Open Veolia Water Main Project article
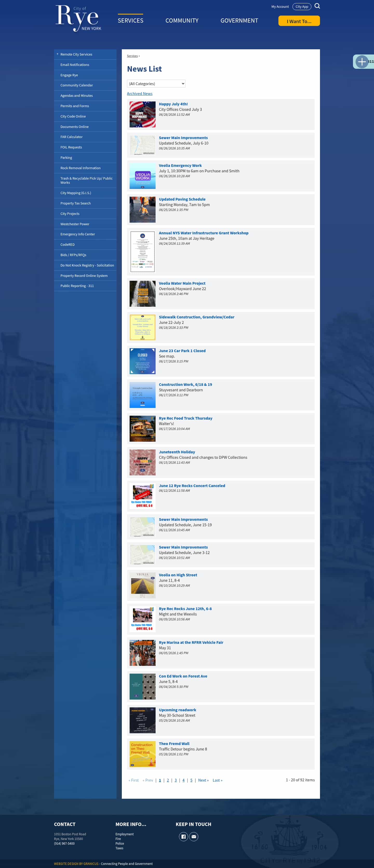Image resolution: width=374 pixels, height=868 pixels. pyautogui.click(x=182, y=283)
